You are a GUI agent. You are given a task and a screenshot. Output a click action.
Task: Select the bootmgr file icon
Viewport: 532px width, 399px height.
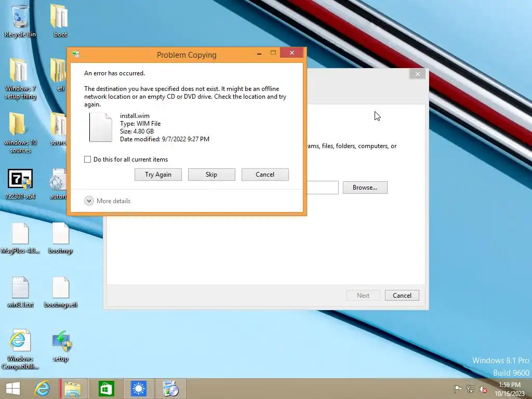click(x=60, y=238)
